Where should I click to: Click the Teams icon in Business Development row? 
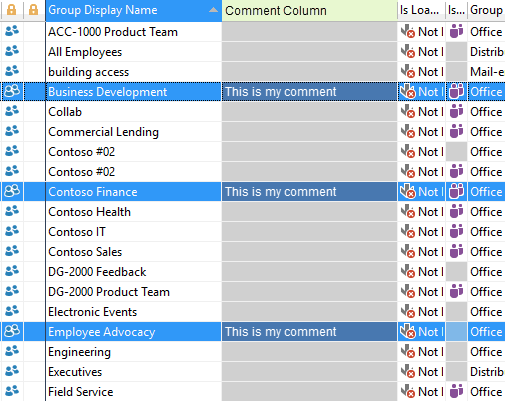click(456, 92)
